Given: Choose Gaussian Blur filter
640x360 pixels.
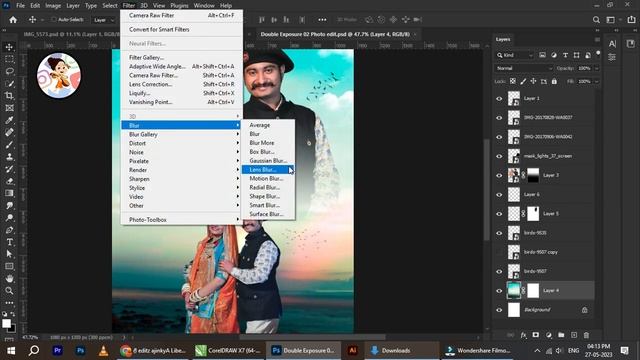Looking at the screenshot, I should pos(268,161).
